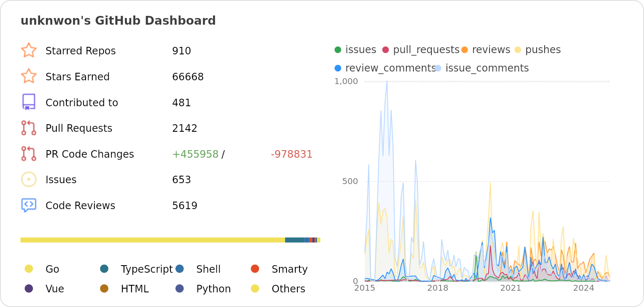Click the Go language color dot
The height and width of the screenshot is (307, 644).
(x=29, y=269)
